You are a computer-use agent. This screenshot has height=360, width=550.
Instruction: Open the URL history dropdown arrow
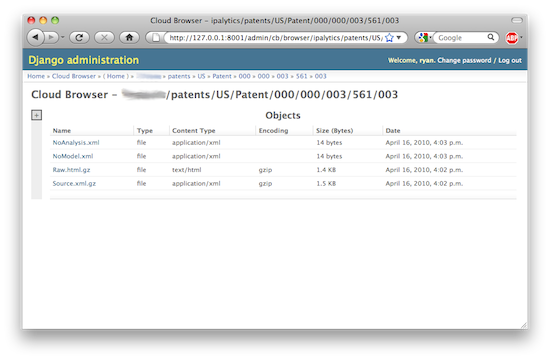[x=399, y=38]
